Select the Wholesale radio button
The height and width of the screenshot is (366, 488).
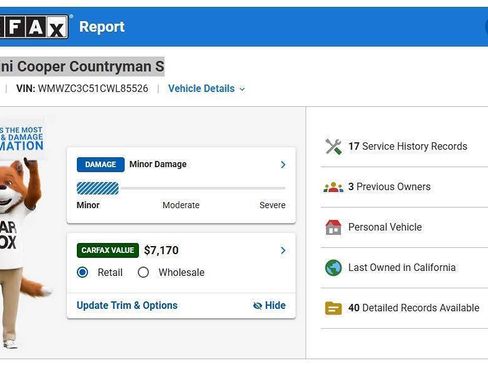point(143,272)
